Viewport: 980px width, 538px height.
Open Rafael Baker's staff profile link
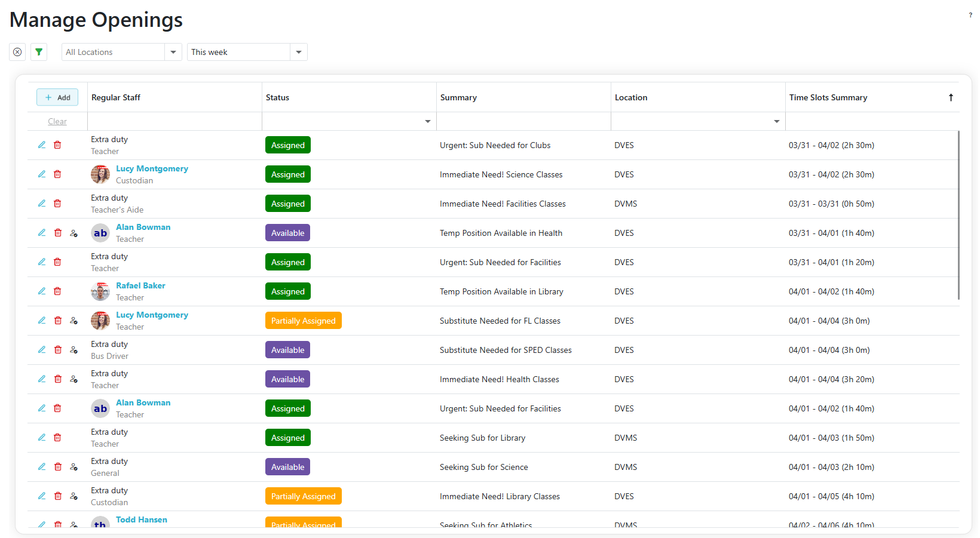tap(140, 285)
